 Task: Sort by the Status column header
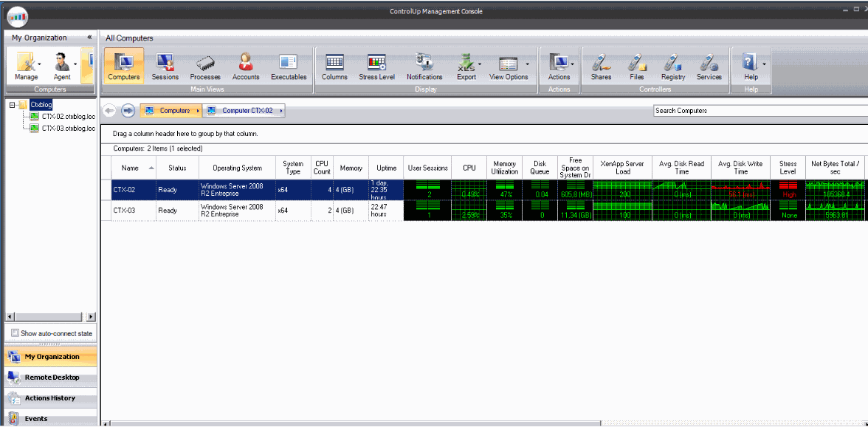[177, 168]
